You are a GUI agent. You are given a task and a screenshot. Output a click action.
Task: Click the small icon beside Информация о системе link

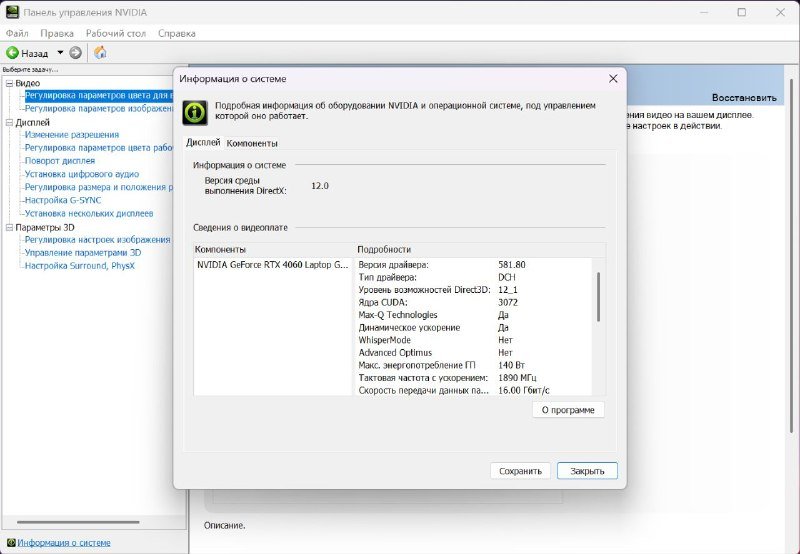[x=11, y=542]
